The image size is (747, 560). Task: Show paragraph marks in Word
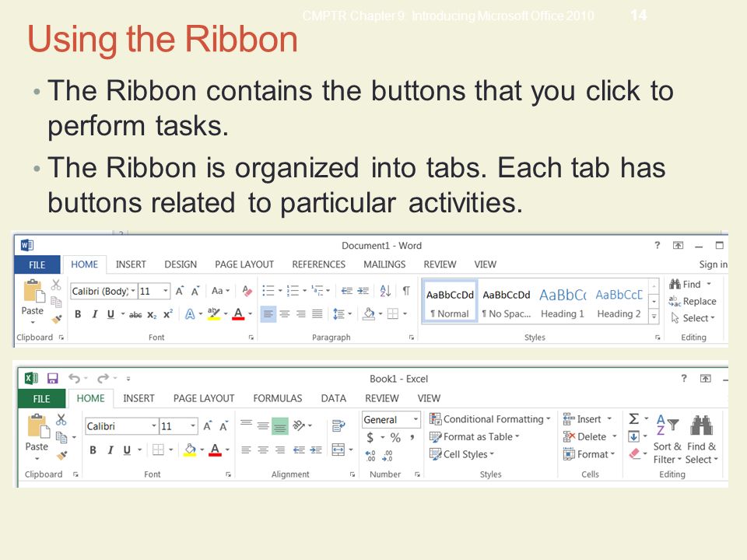coord(406,290)
